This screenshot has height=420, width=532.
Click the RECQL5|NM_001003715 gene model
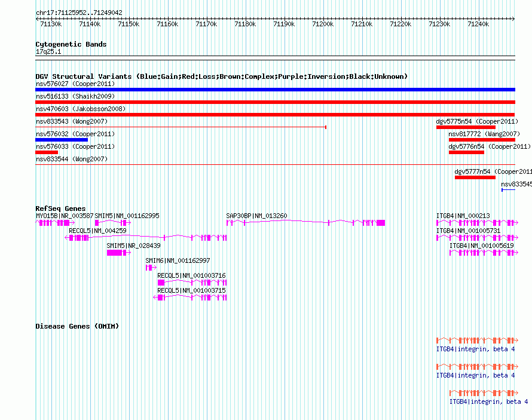[x=189, y=298]
